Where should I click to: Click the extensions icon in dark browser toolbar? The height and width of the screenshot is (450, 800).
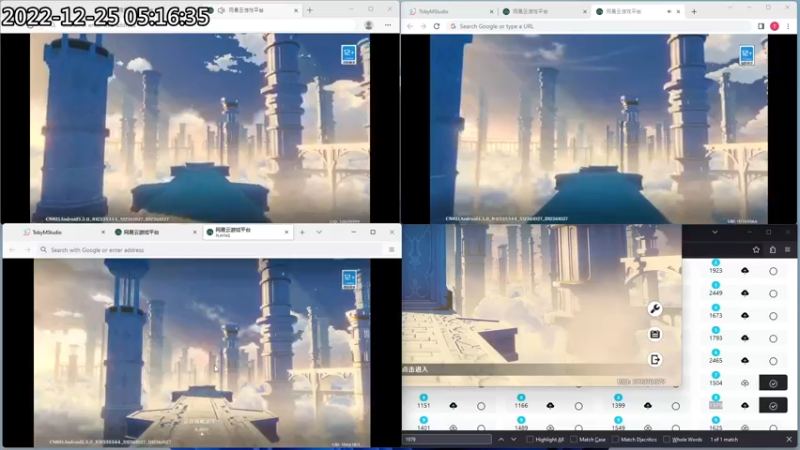click(x=773, y=249)
